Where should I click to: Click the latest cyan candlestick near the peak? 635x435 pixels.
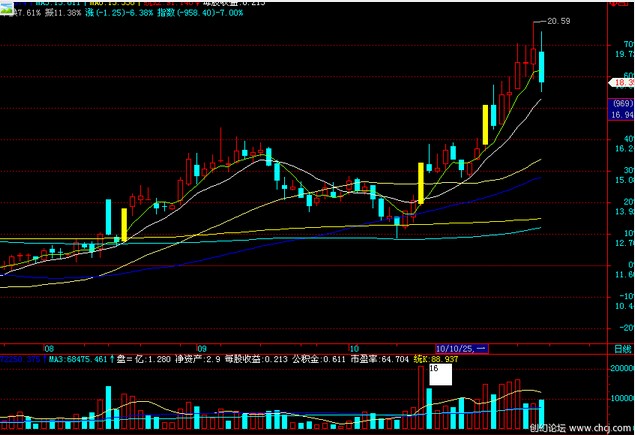click(542, 68)
